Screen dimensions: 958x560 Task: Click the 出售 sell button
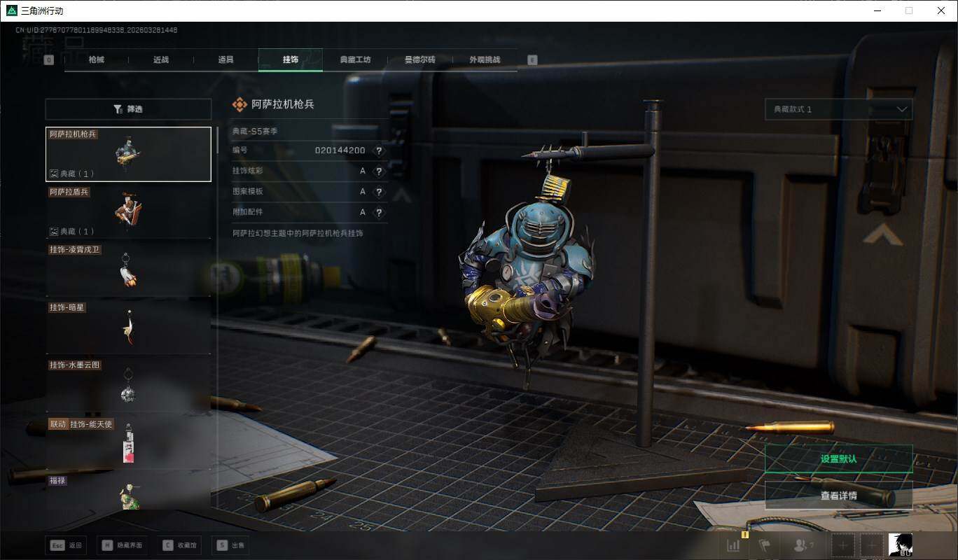pyautogui.click(x=230, y=545)
